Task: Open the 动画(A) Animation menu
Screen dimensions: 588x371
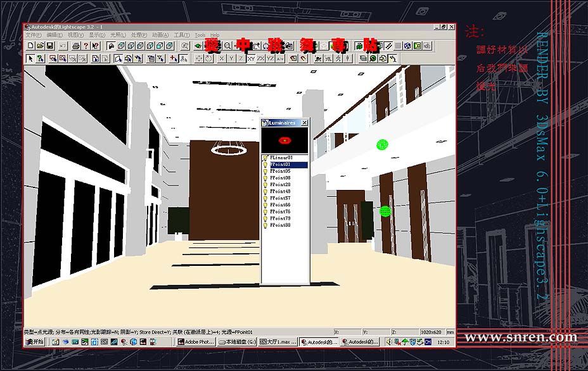Action: pyautogui.click(x=160, y=35)
